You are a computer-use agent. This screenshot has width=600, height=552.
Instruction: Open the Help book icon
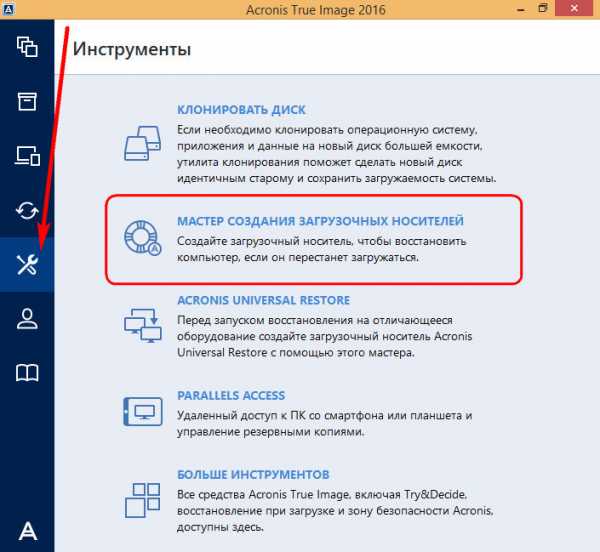(27, 373)
